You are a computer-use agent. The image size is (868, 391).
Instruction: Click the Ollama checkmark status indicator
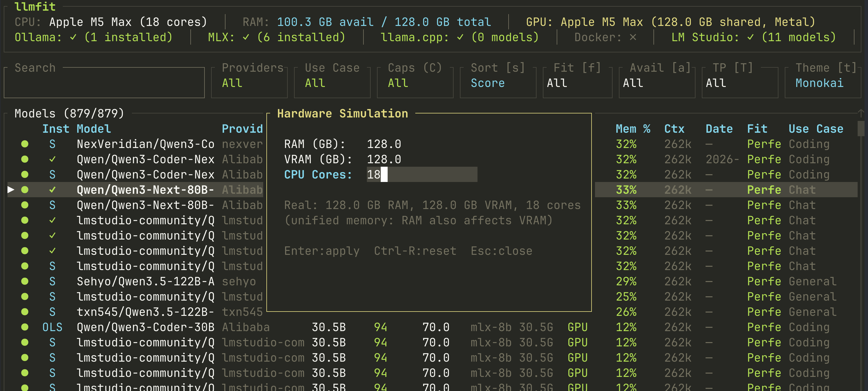pyautogui.click(x=73, y=37)
